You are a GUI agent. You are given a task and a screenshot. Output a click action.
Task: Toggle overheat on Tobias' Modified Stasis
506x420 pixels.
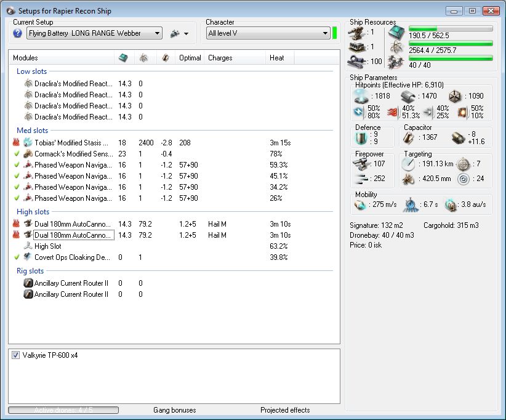(x=16, y=142)
